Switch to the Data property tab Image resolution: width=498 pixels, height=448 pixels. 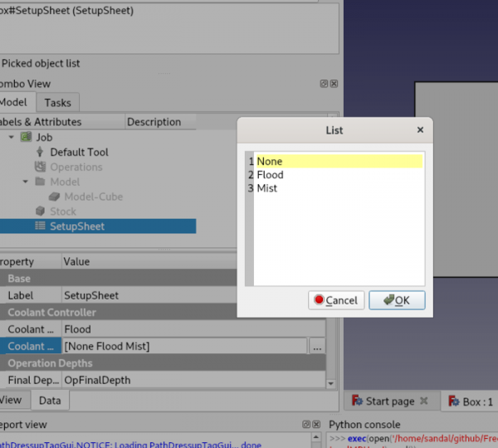point(50,400)
